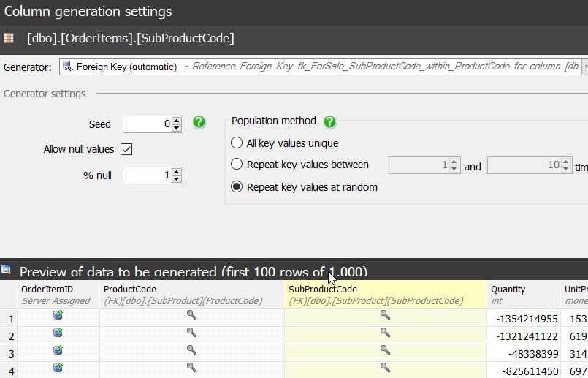Click server-assigned icon in row 4 OrderItemID

58,368
